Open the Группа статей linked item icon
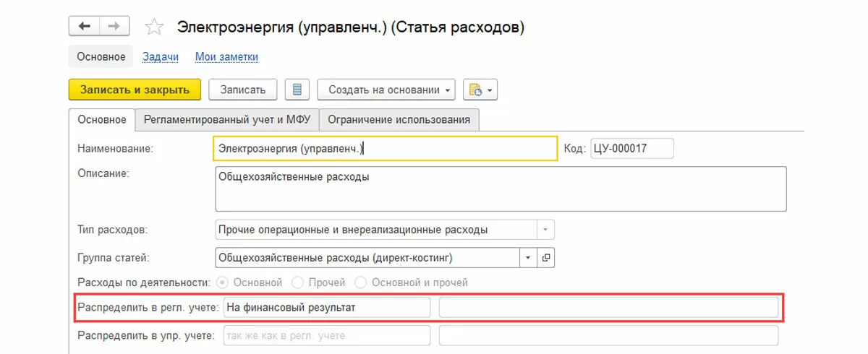Image resolution: width=868 pixels, height=354 pixels. tap(546, 257)
